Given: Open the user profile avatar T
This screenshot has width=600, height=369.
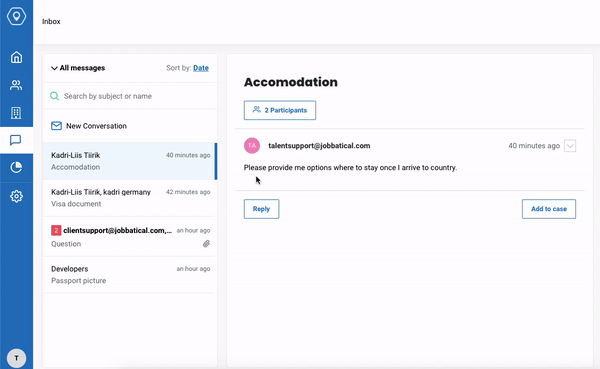Looking at the screenshot, I should pos(16,358).
